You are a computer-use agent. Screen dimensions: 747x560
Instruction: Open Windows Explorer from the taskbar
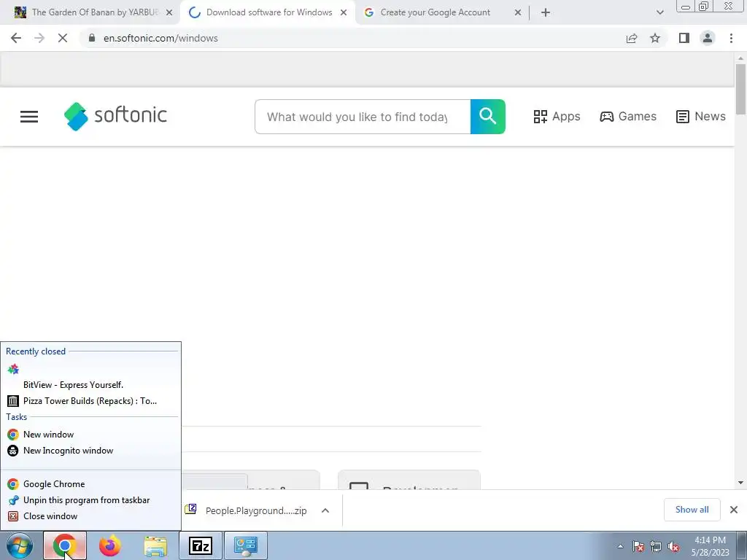coord(155,545)
